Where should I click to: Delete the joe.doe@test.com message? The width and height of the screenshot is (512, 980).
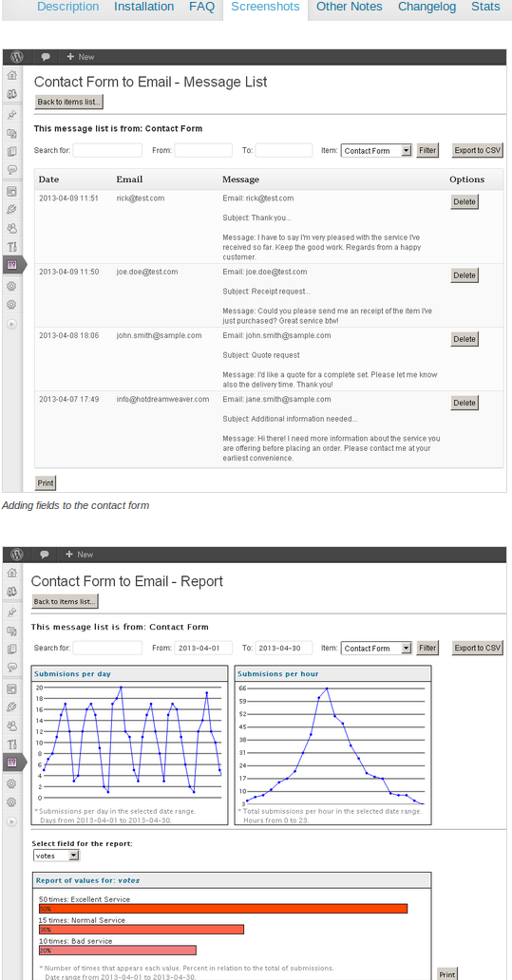pos(465,275)
